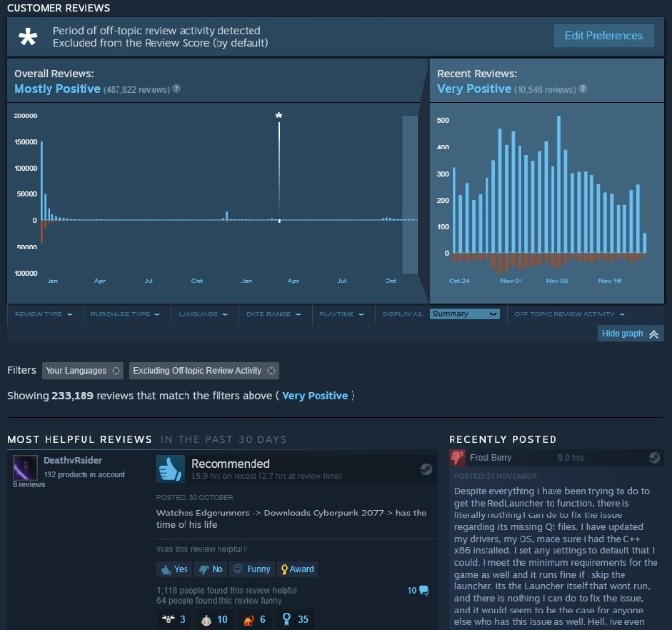
Task: Mark review not helpful with No
Action: [211, 569]
